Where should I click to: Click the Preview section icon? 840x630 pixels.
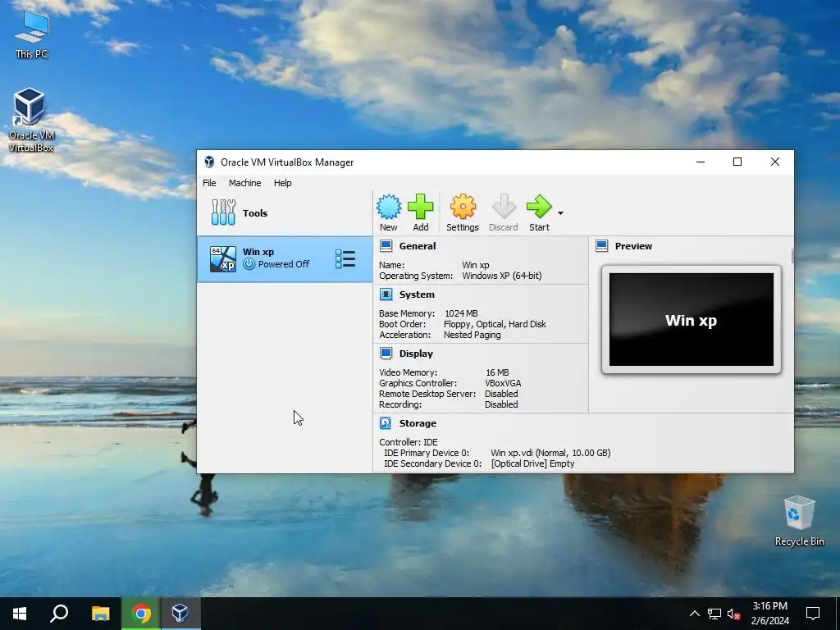[x=601, y=246]
